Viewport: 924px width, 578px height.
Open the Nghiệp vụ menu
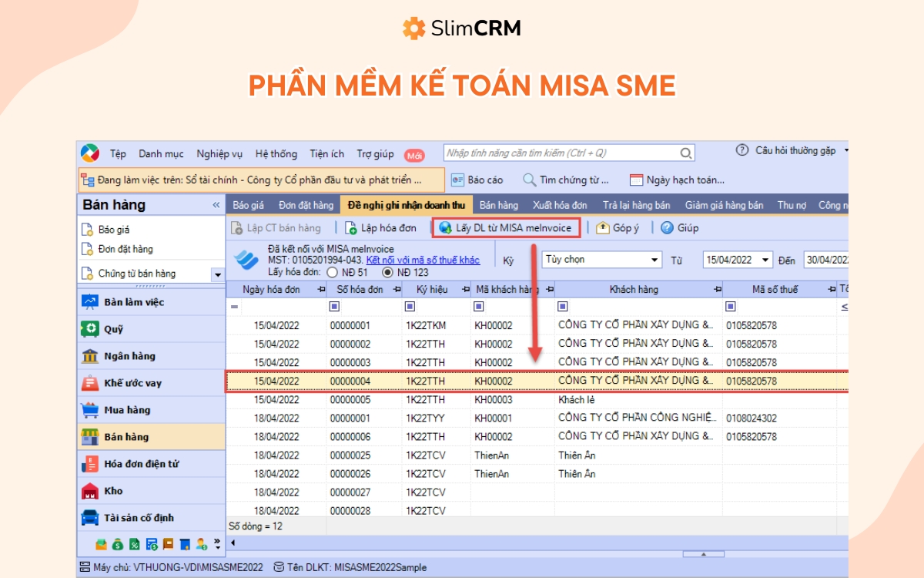tap(219, 153)
